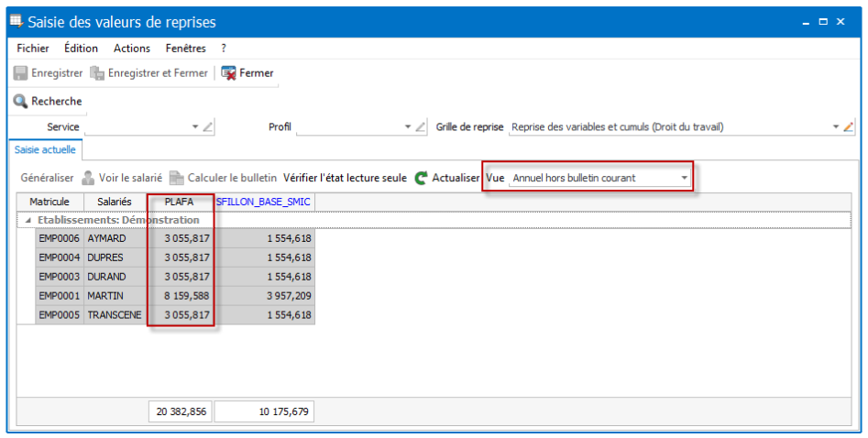Viewport: 868px width, 438px height.
Task: Click the orange pencil beside Grille de reprise
Action: [848, 126]
